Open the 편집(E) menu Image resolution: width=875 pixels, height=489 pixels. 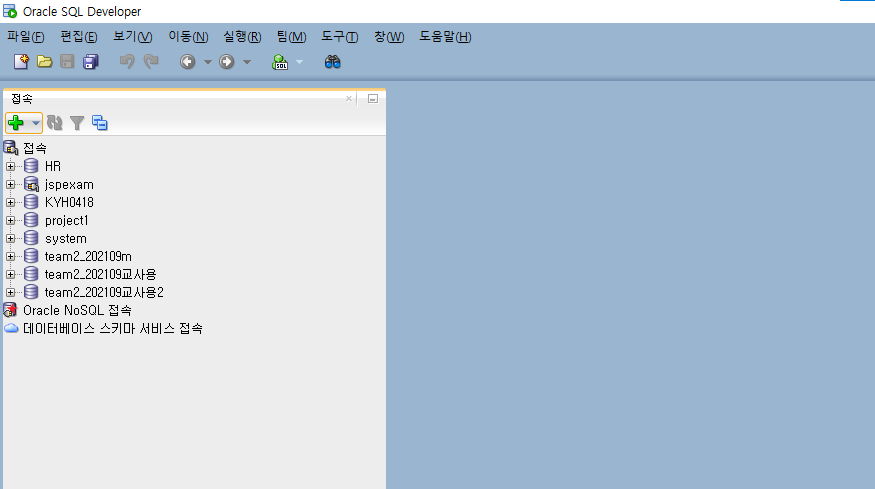[79, 37]
